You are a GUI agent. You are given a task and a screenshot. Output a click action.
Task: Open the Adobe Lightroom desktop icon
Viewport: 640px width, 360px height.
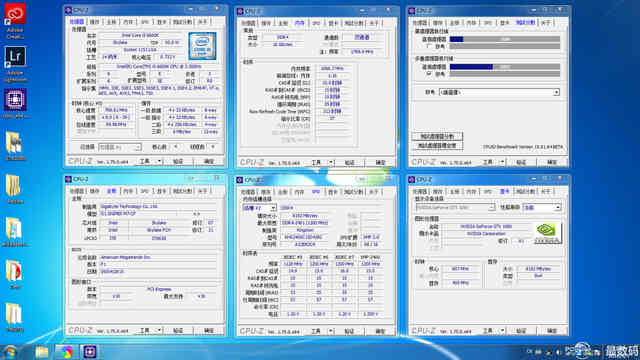pyautogui.click(x=15, y=57)
